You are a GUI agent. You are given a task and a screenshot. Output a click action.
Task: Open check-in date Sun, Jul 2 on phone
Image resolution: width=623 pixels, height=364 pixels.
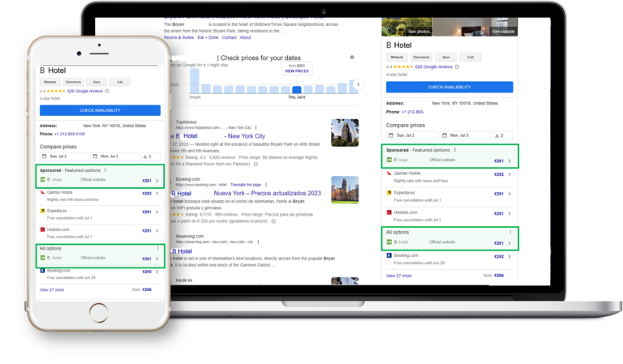tap(63, 156)
